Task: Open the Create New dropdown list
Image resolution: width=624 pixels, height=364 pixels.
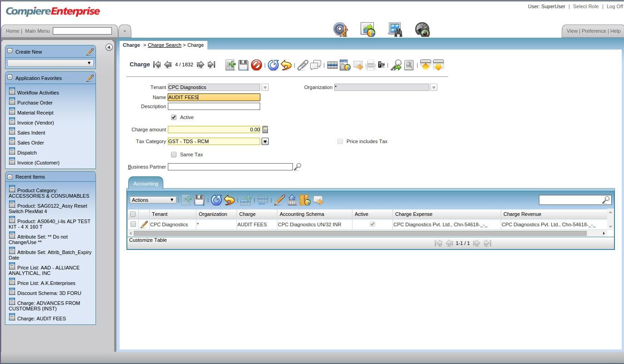Action: [50, 63]
